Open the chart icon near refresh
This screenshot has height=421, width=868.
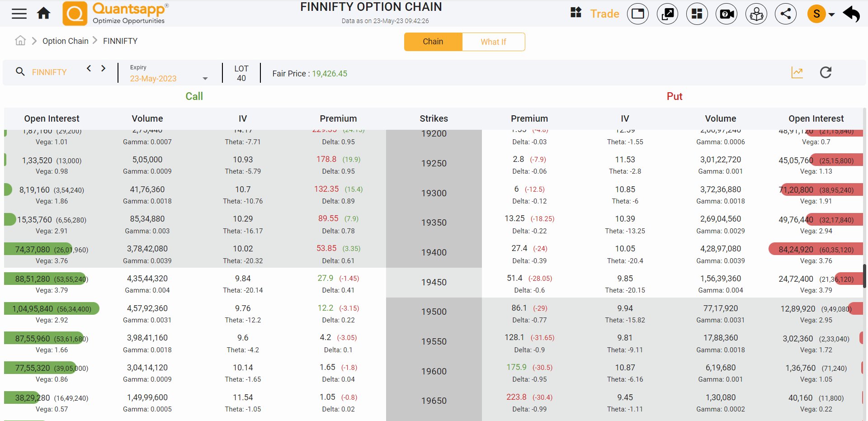[797, 72]
